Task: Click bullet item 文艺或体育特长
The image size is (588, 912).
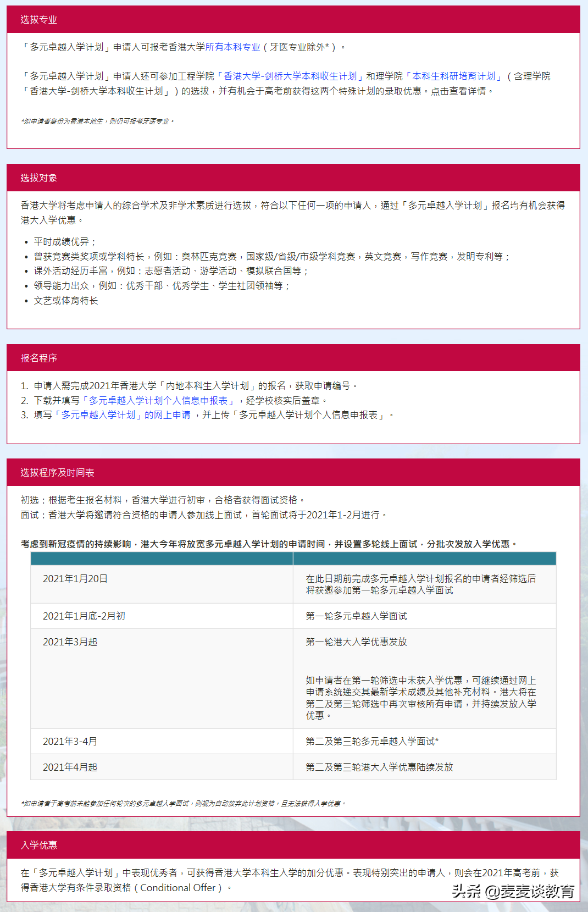Action: [65, 301]
